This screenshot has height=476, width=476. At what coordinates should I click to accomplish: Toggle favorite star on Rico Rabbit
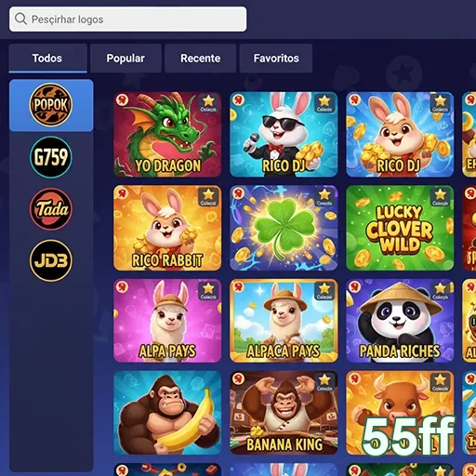208,197
